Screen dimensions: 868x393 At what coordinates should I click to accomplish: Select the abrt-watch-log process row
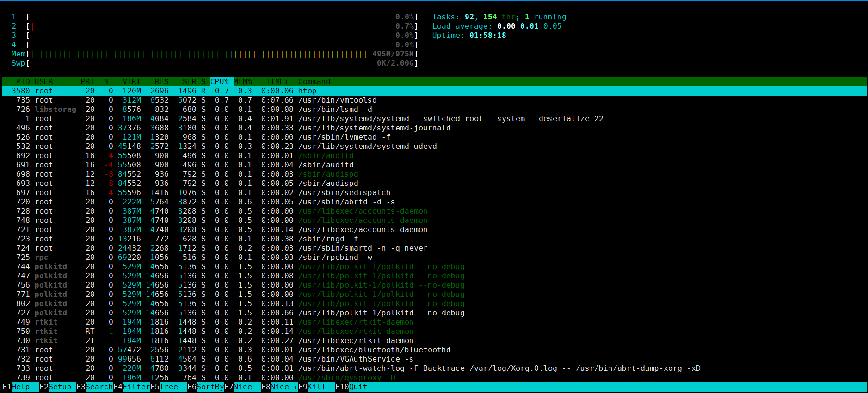coord(435,368)
